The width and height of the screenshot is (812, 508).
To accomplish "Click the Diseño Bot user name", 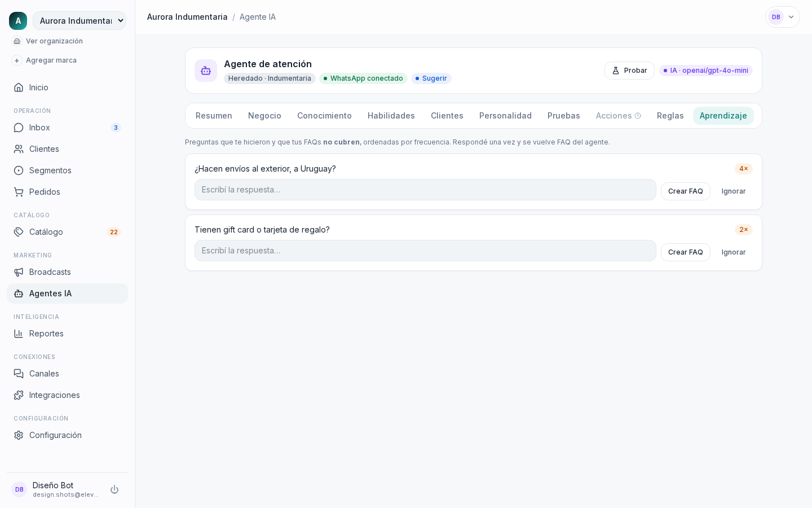I will [53, 485].
